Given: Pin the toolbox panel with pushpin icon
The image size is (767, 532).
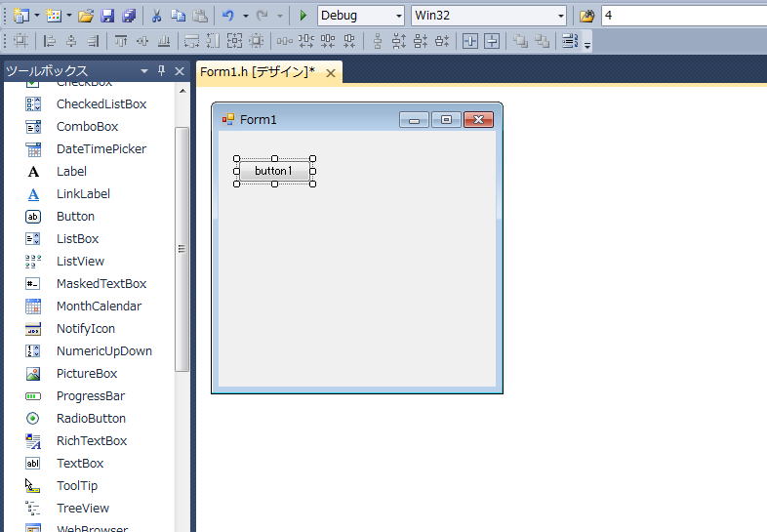Looking at the screenshot, I should [162, 71].
